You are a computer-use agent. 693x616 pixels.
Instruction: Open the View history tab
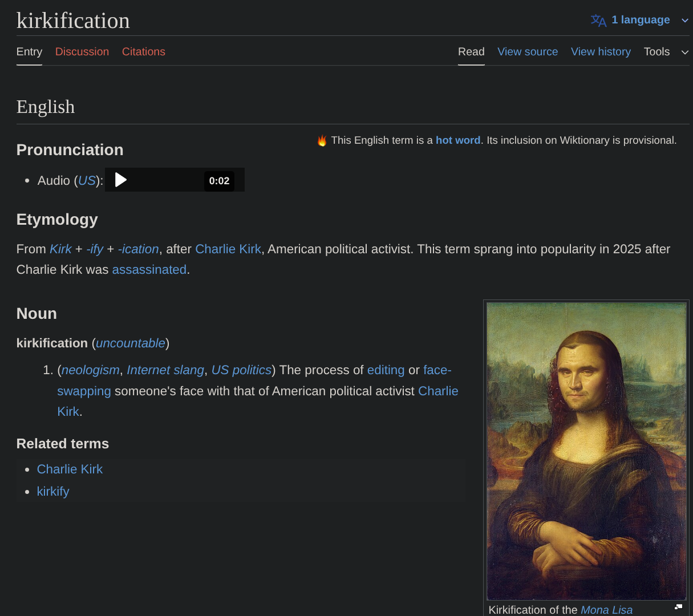tap(601, 52)
